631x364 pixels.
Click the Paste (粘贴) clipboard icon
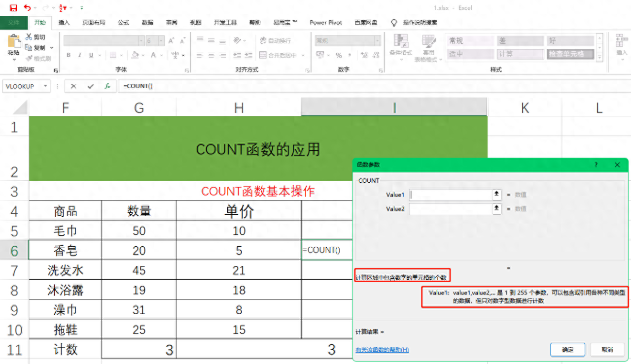[14, 40]
